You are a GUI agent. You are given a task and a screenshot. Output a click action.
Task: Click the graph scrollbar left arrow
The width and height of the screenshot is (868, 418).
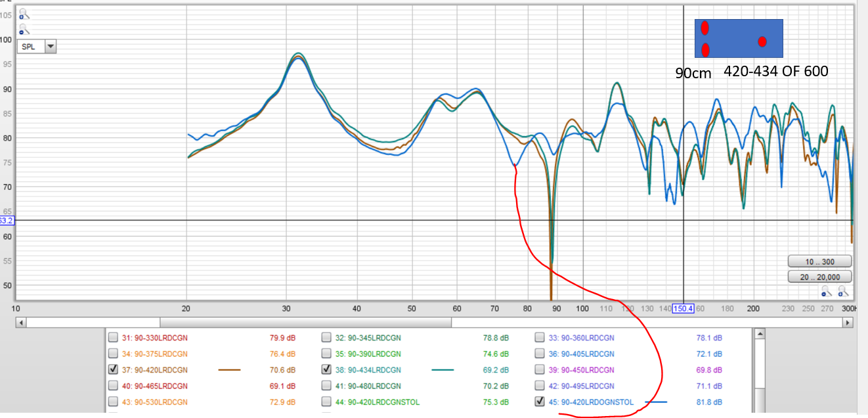[21, 323]
